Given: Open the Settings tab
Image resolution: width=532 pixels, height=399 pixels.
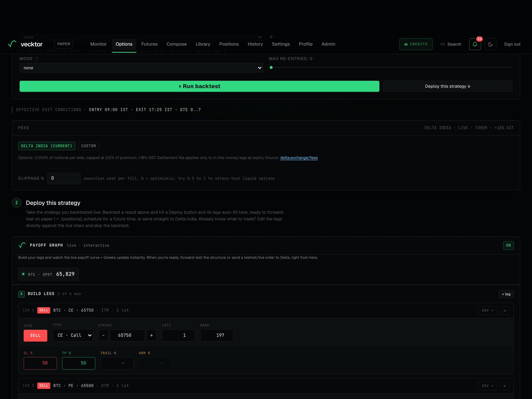Looking at the screenshot, I should coord(281,44).
